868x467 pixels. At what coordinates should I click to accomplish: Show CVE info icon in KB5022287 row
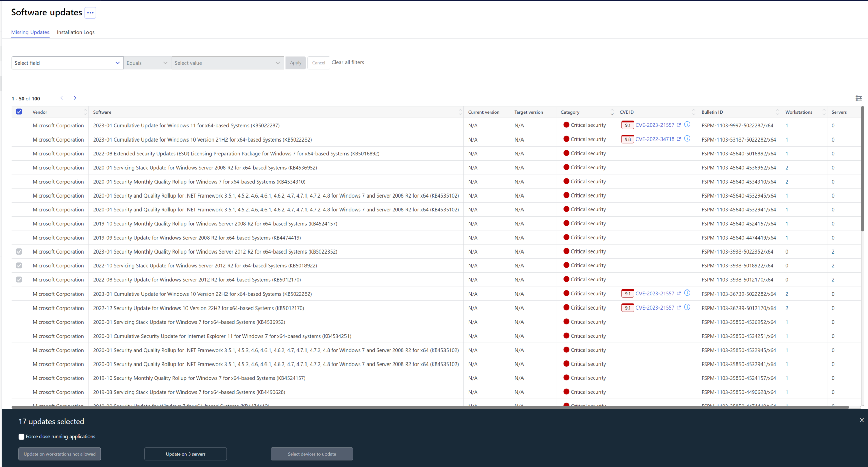(687, 124)
